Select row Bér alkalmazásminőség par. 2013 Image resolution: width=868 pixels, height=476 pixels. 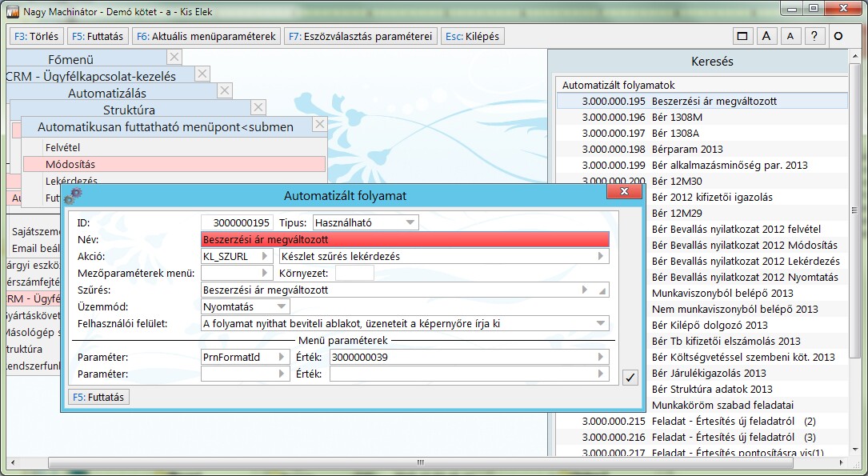tap(702, 165)
